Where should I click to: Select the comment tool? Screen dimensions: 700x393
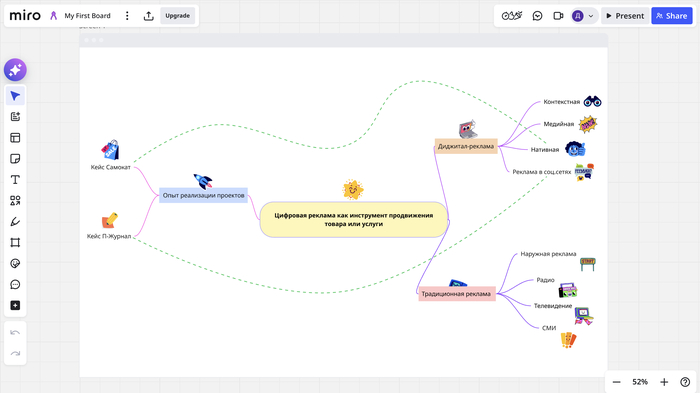15,284
